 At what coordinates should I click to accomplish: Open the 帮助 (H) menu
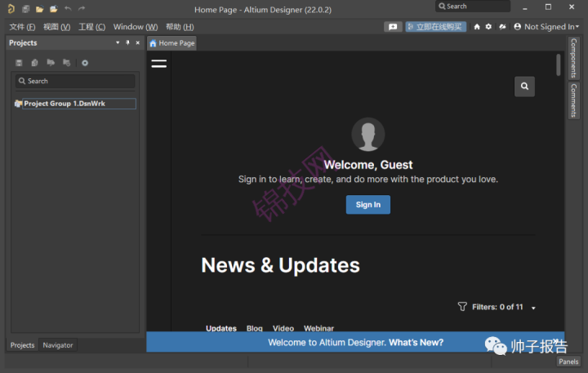tap(180, 27)
